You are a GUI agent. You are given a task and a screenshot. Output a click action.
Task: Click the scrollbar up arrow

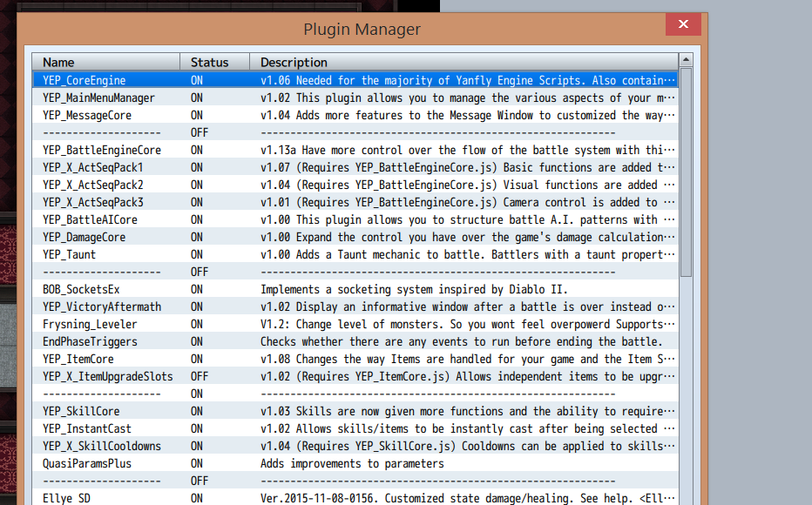(686, 60)
